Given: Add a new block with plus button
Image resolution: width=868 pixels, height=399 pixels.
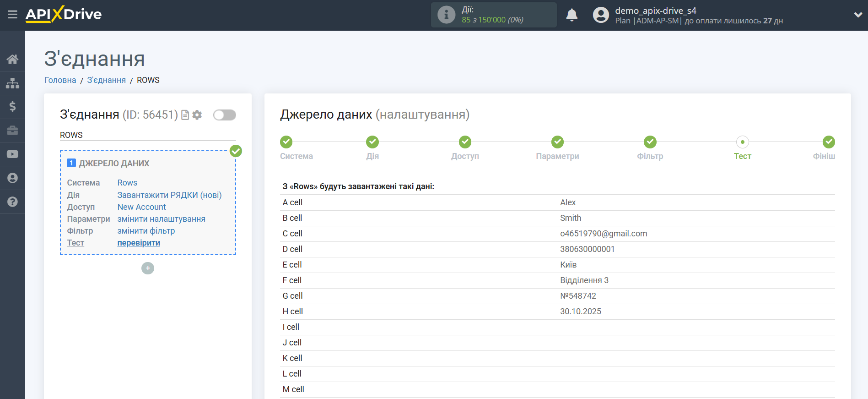Looking at the screenshot, I should pyautogui.click(x=148, y=268).
